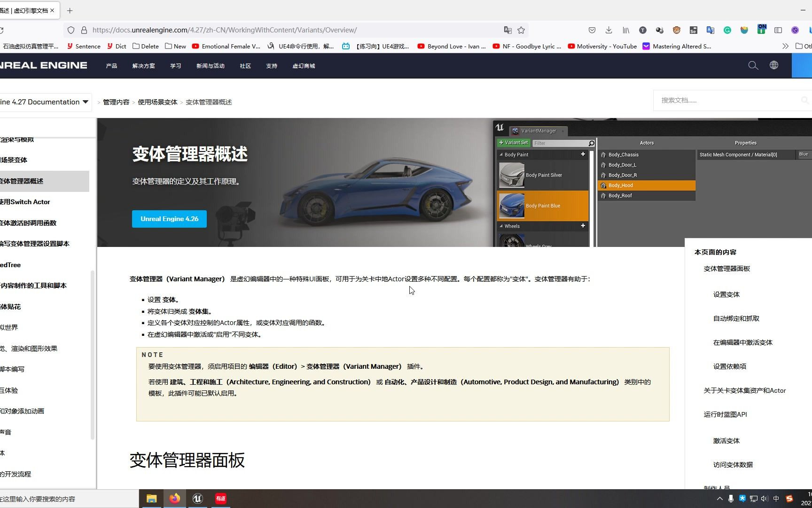Show hidden system tray icons
Screen dimensions: 812x508
tap(719, 499)
